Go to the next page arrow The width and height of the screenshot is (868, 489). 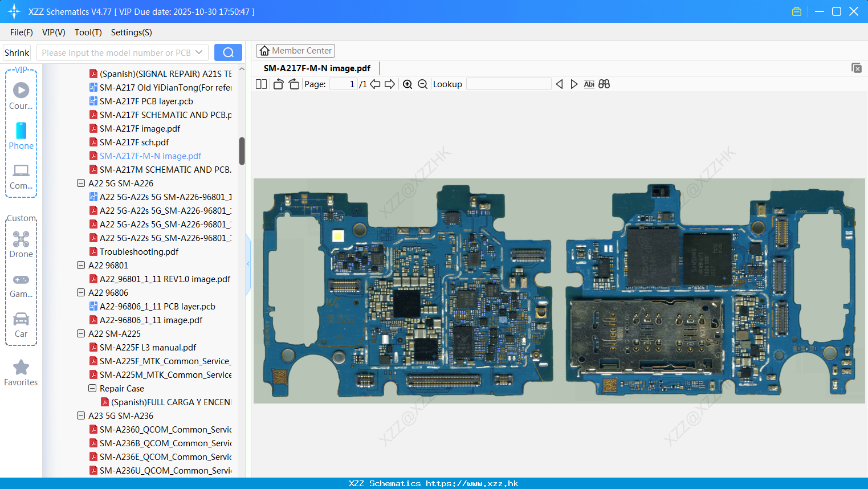[x=390, y=84]
